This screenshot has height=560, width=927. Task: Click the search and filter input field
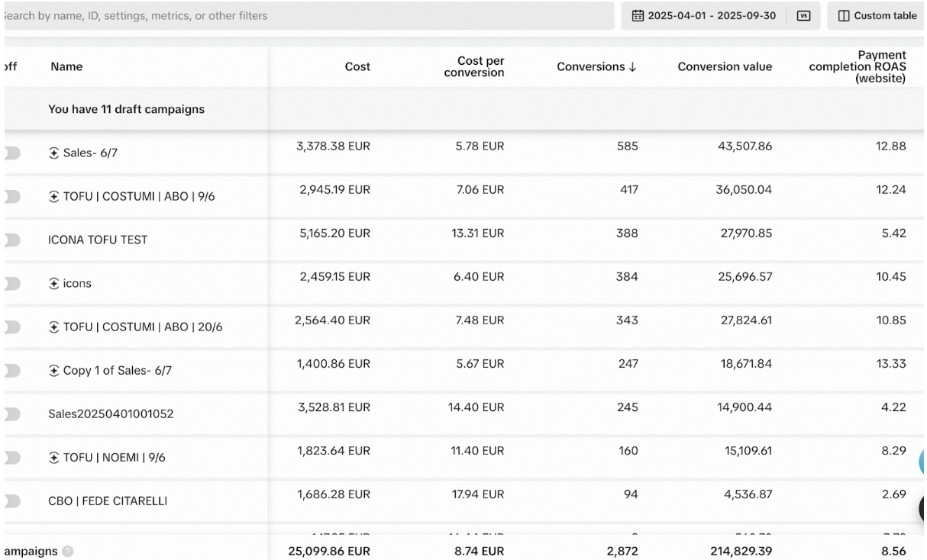click(307, 16)
